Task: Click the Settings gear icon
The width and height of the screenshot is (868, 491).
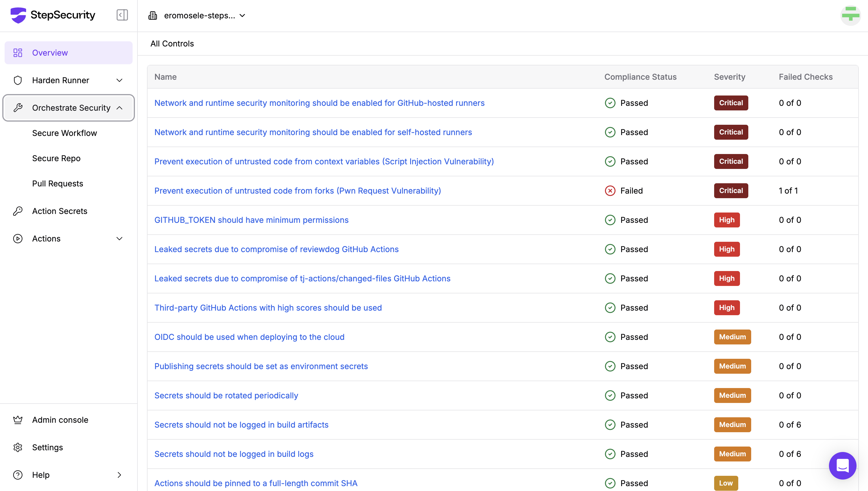Action: pos(18,447)
